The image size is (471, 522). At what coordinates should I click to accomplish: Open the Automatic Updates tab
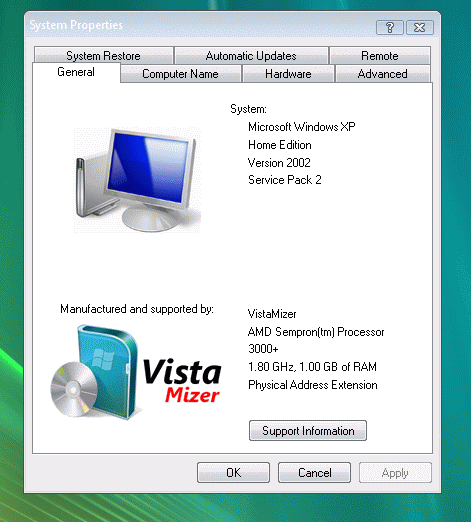[x=251, y=56]
